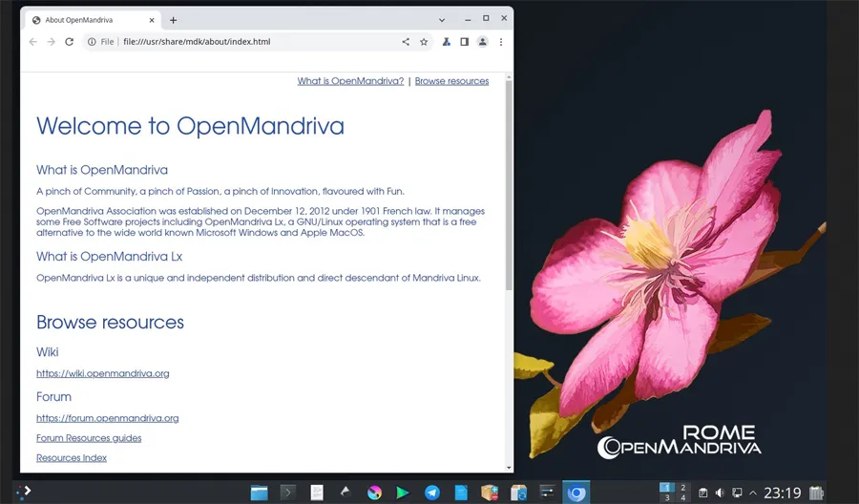
Task: Open Telegram from the taskbar
Action: click(x=432, y=493)
